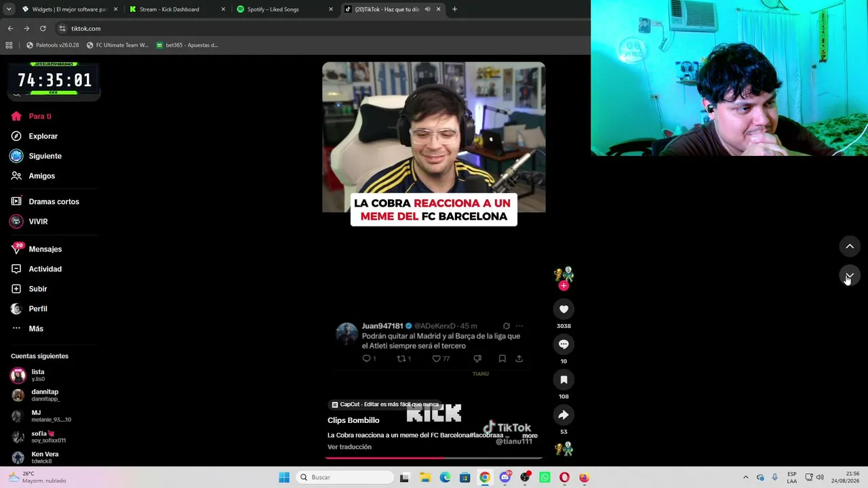Open Microsoft Store from taskbar
The width and height of the screenshot is (868, 488).
(x=465, y=477)
